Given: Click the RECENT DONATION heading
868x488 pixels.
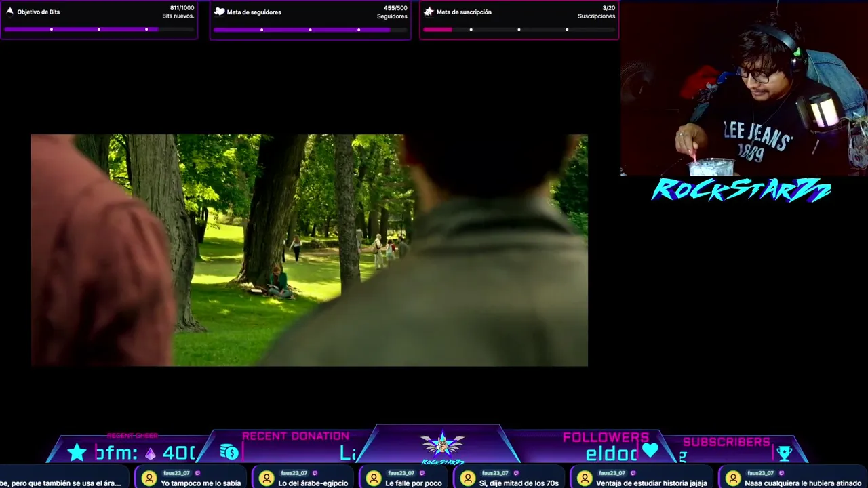Looking at the screenshot, I should pos(296,436).
